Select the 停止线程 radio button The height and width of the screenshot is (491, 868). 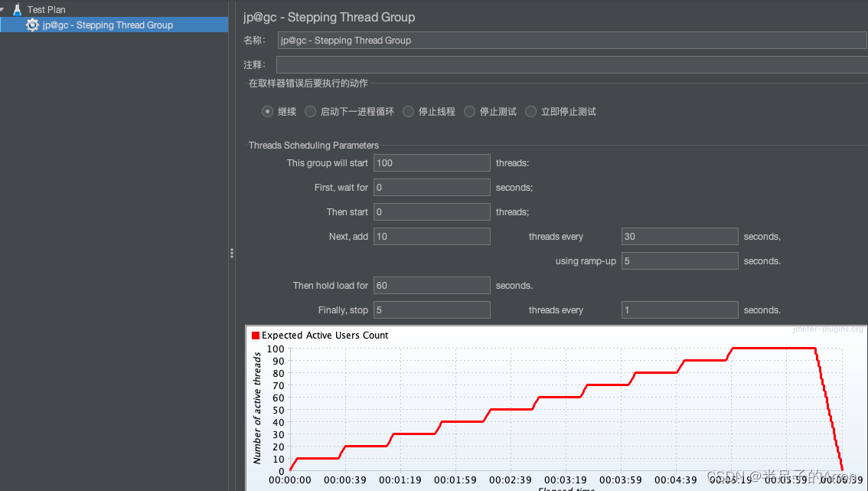point(408,111)
